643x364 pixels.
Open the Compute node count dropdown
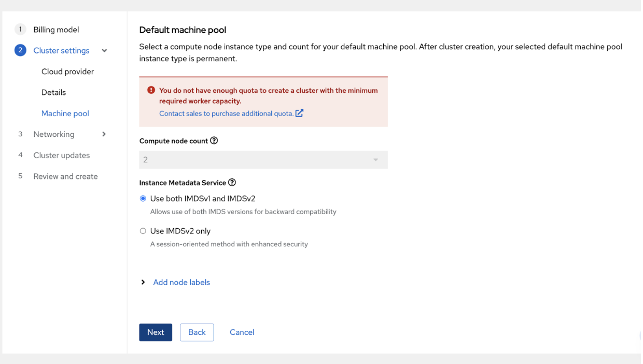(x=263, y=160)
